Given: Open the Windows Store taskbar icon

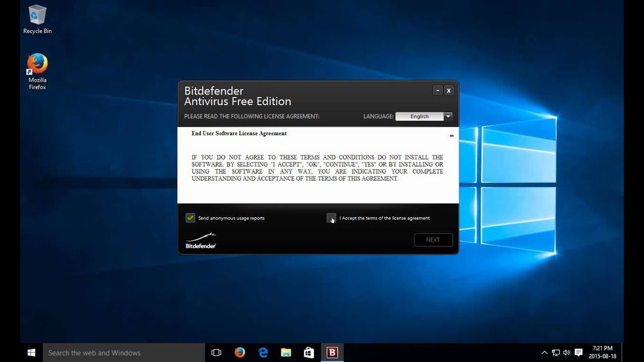Looking at the screenshot, I should pos(309,352).
